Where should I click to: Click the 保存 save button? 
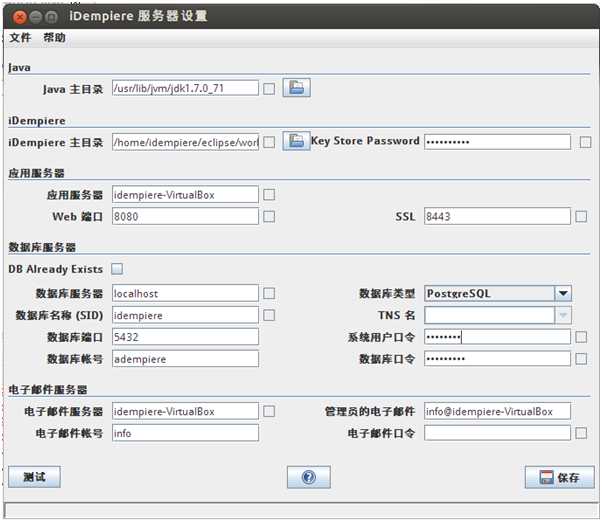pyautogui.click(x=559, y=477)
